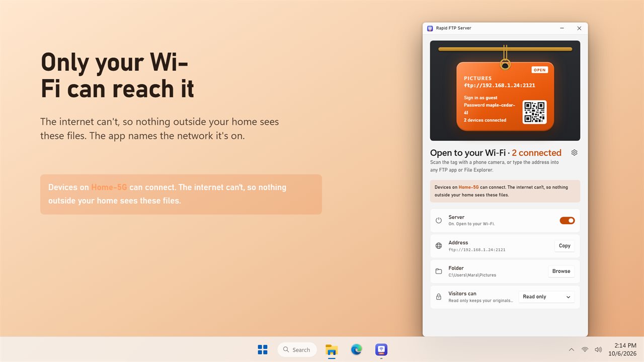Image resolution: width=644 pixels, height=362 pixels.
Task: Turn off the Server toggle switch
Action: [567, 220]
